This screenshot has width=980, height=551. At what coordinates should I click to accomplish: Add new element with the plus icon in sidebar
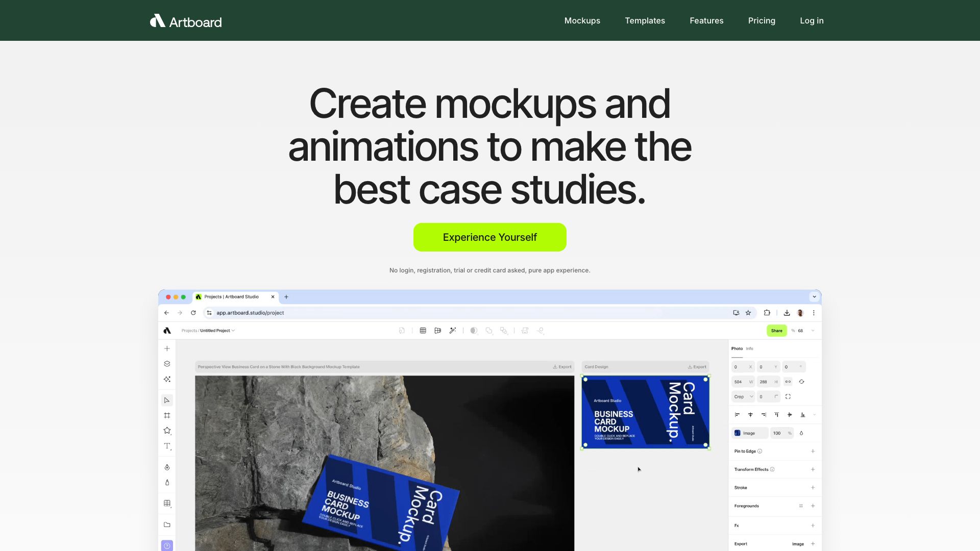click(x=167, y=348)
